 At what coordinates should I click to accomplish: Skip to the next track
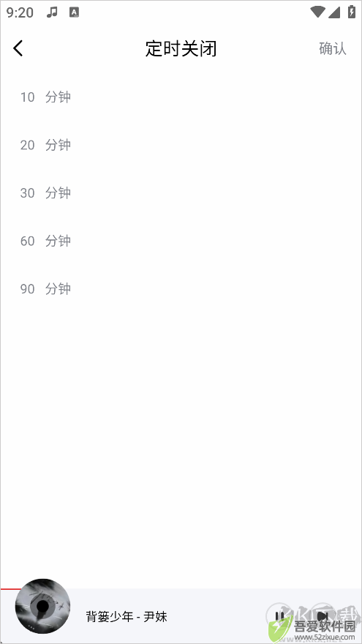tap(323, 616)
